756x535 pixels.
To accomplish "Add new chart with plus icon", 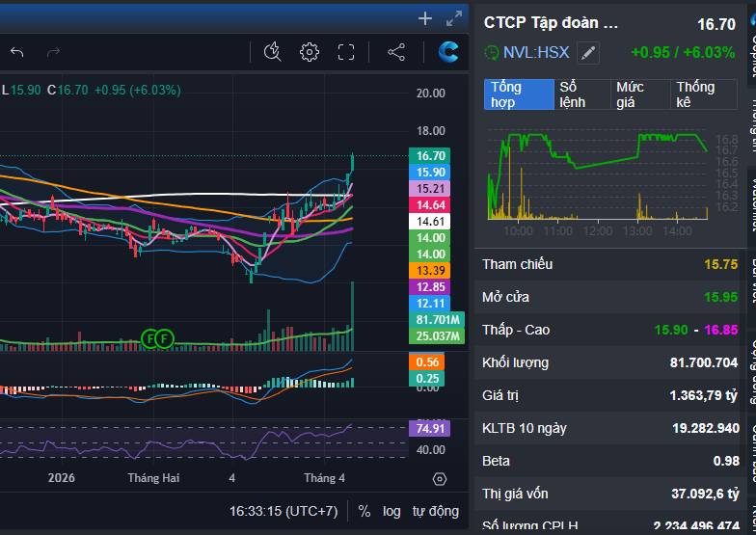I will click(424, 18).
